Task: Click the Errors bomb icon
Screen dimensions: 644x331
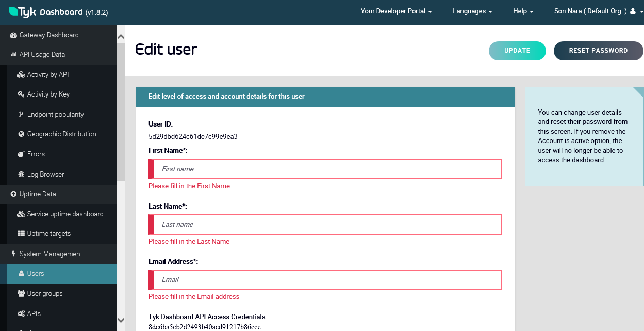Action: tap(21, 154)
